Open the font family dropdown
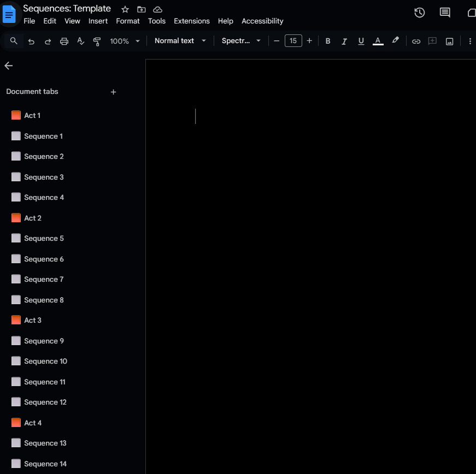 (241, 41)
